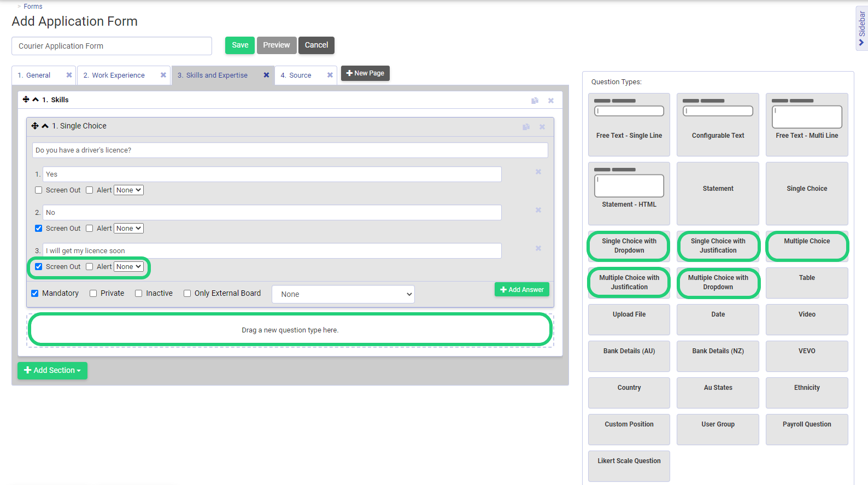Open the Add Section dropdown button
Viewport: 868px width, 485px height.
click(52, 370)
